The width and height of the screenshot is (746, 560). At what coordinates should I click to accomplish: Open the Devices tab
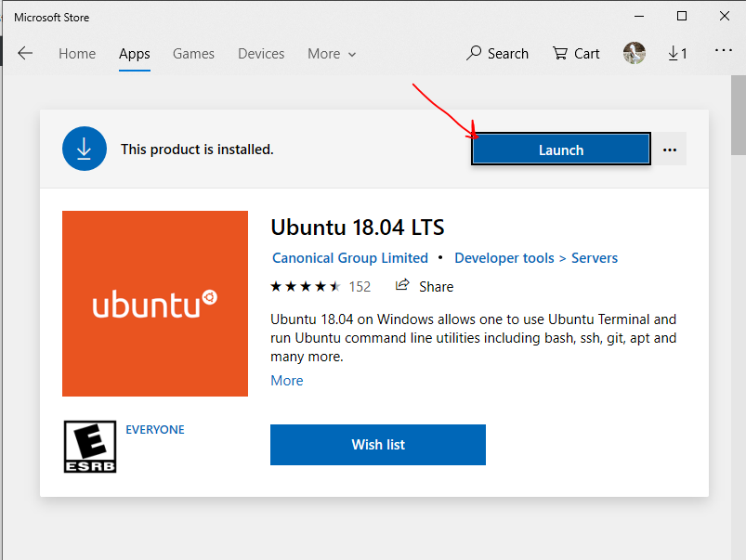(x=261, y=54)
